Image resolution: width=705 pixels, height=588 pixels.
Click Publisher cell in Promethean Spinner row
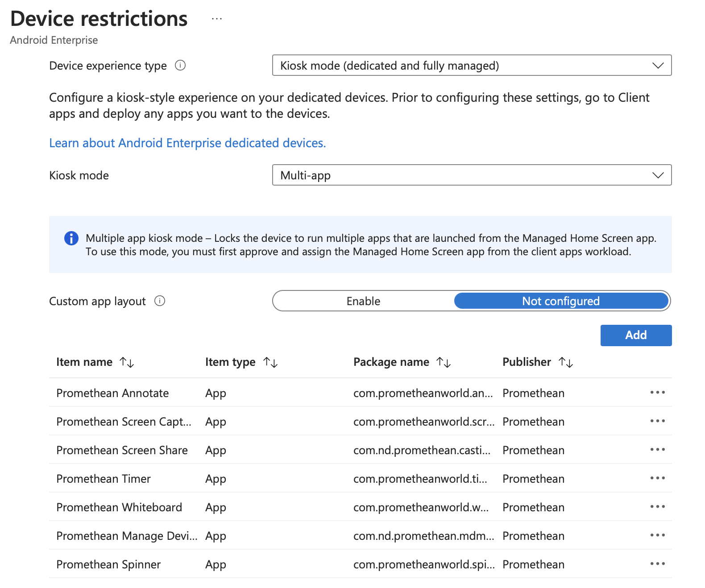click(x=533, y=564)
